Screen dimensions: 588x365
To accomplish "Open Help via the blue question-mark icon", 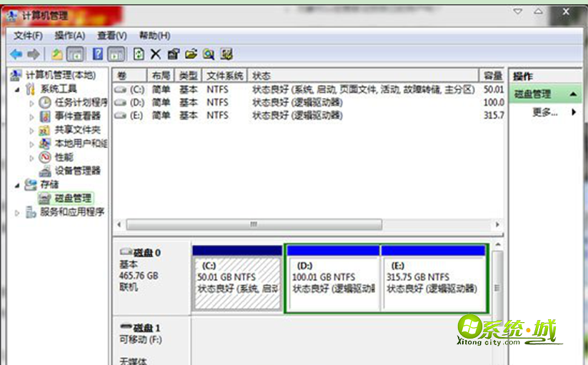I will click(x=98, y=54).
